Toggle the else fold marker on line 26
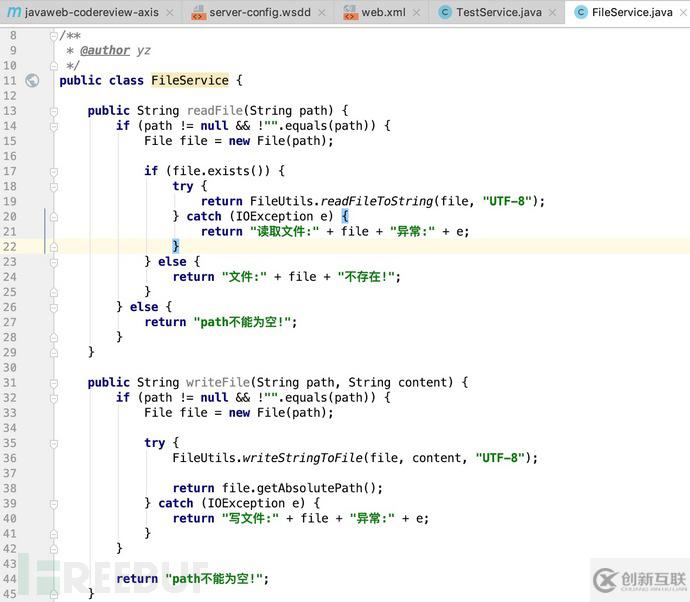Screen dimensions: 690x602 click(x=54, y=308)
